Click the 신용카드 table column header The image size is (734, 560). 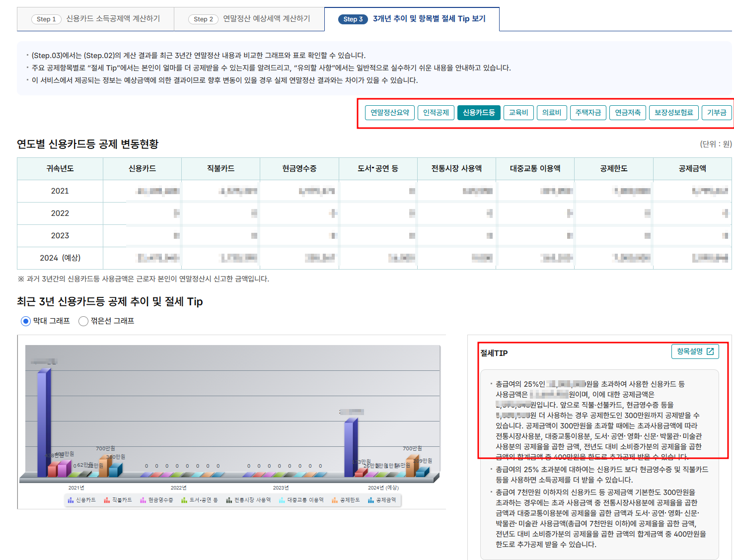(x=142, y=169)
